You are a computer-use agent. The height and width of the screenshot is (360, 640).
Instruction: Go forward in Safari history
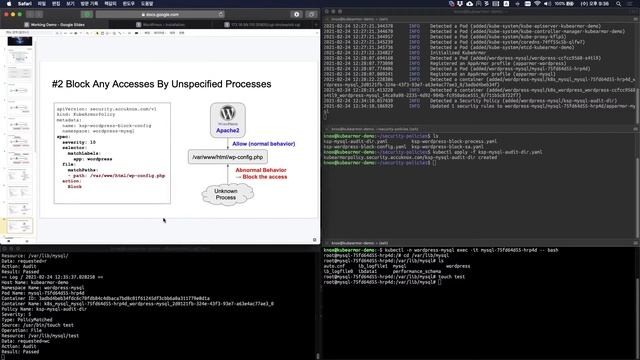39,14
